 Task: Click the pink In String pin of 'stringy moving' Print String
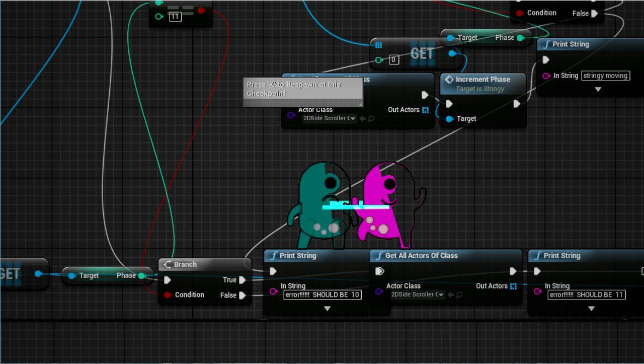point(546,76)
